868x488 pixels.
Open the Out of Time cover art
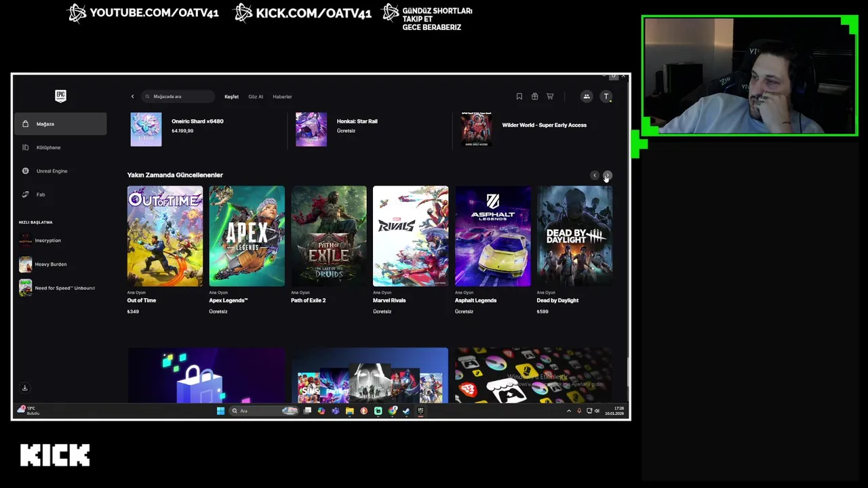165,236
